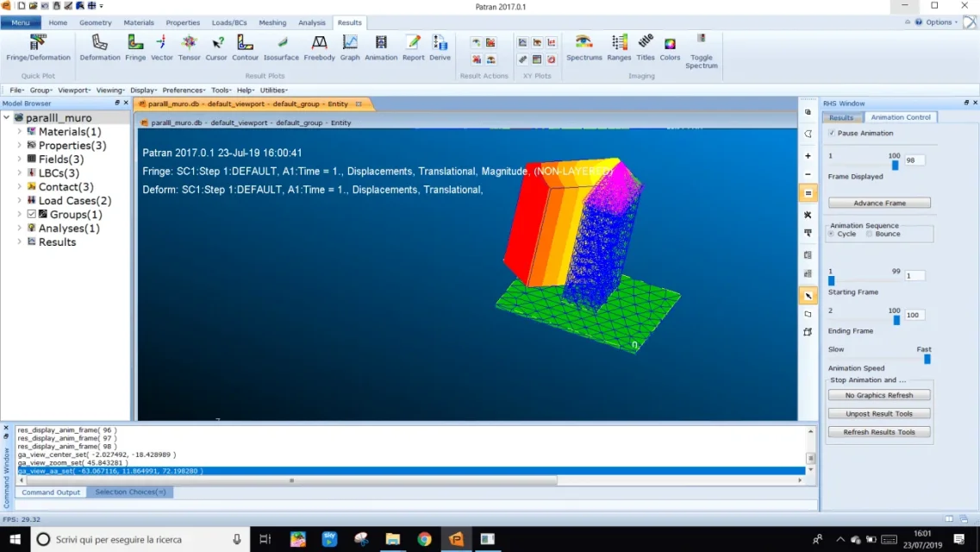Open the Contour plot tool
The width and height of the screenshot is (980, 552).
(245, 47)
